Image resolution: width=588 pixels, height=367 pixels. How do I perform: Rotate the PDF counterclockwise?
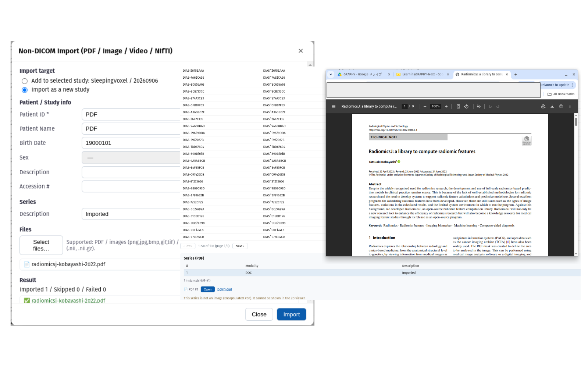466,107
